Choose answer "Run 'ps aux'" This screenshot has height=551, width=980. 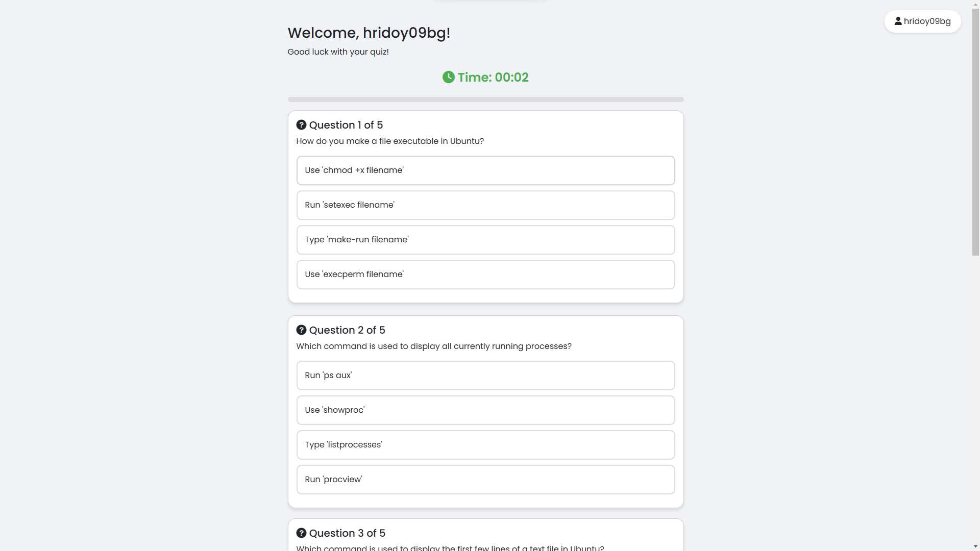pos(485,375)
